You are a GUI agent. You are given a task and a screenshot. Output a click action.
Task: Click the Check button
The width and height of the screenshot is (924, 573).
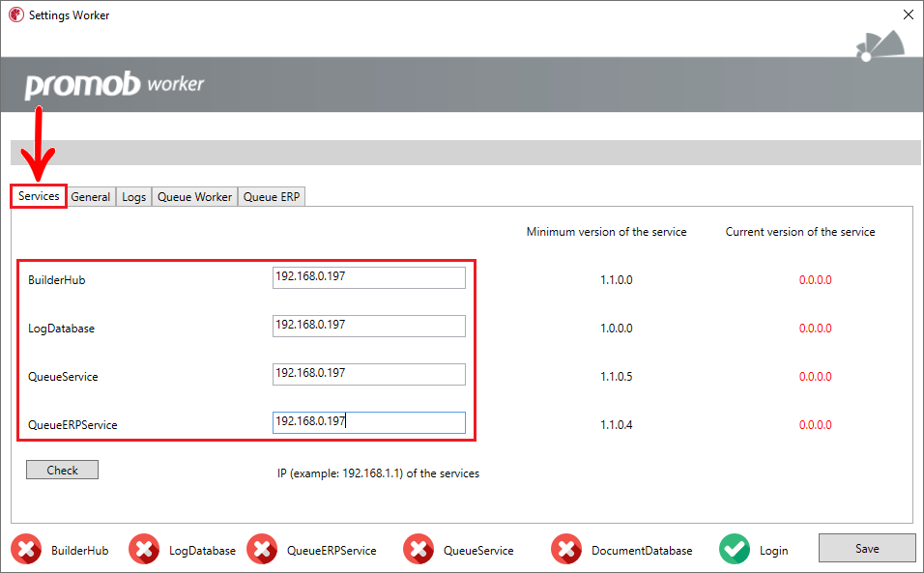62,470
